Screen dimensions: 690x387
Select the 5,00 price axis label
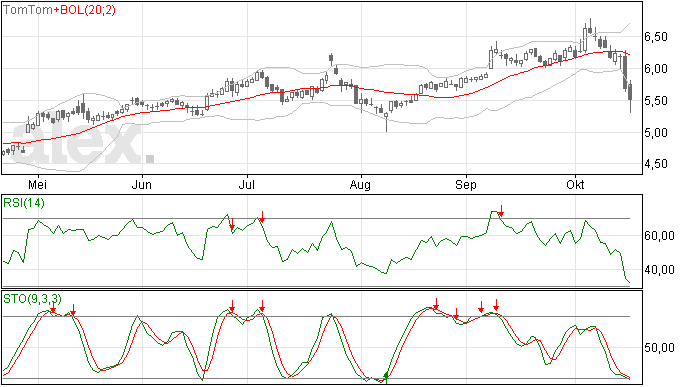(x=656, y=133)
